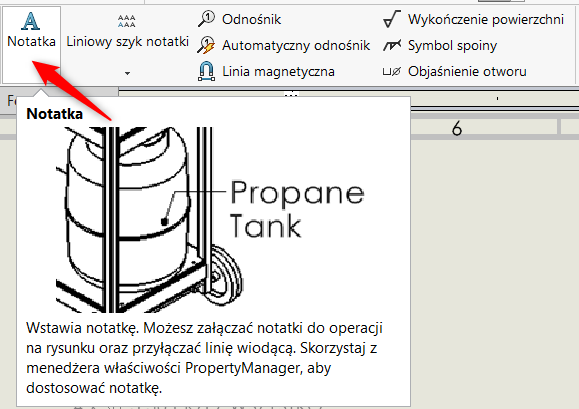The width and height of the screenshot is (579, 409).
Task: Choose the Linia magnetyczna label
Action: tap(278, 71)
